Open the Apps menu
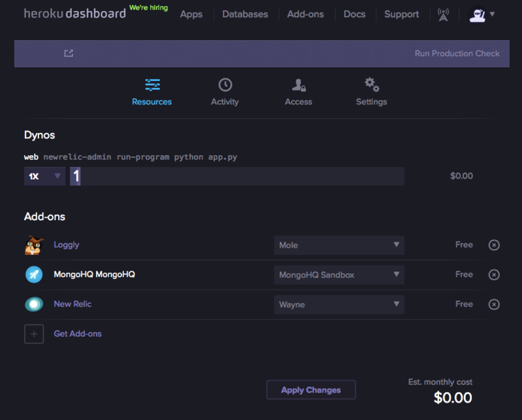 pos(191,14)
